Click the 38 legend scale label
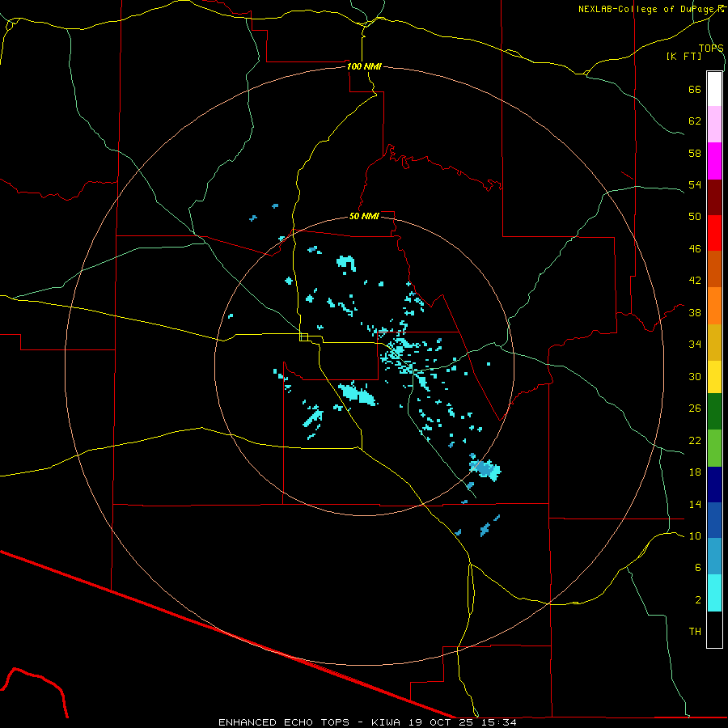Image resolution: width=728 pixels, height=728 pixels. (x=695, y=312)
